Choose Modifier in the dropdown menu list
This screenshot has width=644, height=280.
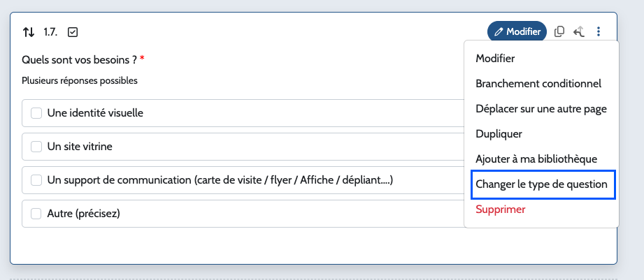(495, 59)
